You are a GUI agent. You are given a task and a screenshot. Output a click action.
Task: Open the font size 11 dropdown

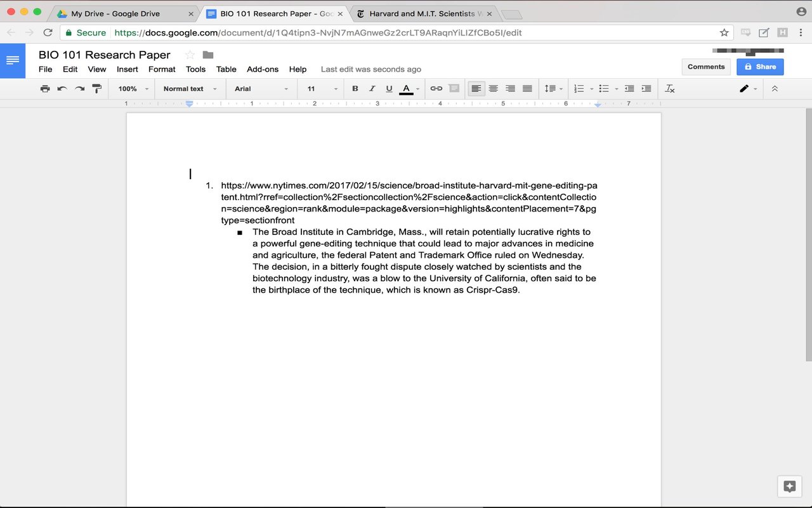322,89
